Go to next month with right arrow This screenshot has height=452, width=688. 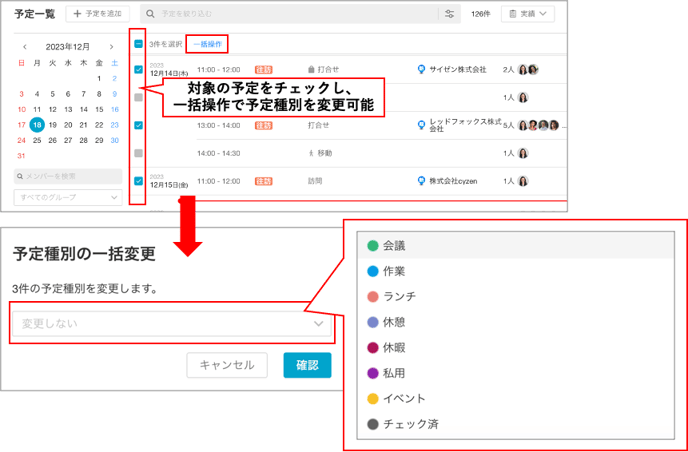click(x=111, y=47)
